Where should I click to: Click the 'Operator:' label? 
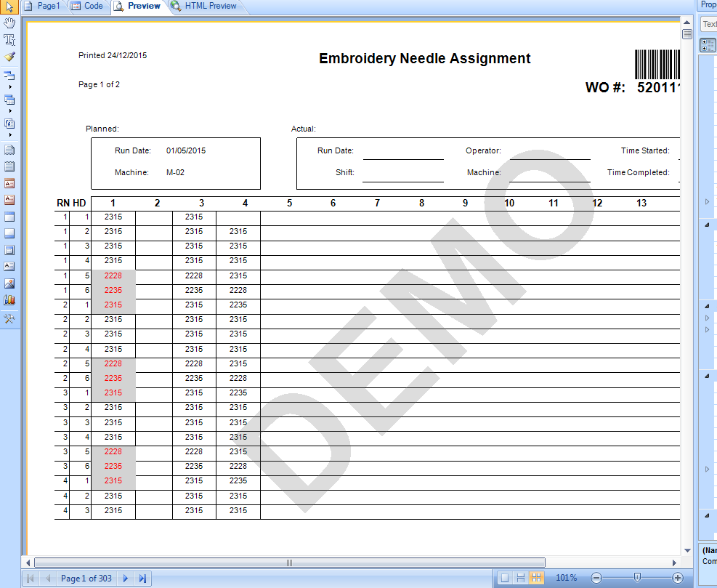point(483,150)
